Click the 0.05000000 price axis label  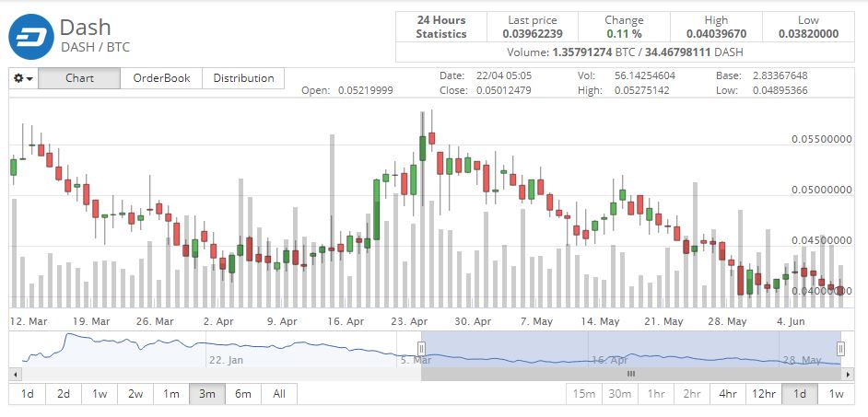tap(822, 190)
